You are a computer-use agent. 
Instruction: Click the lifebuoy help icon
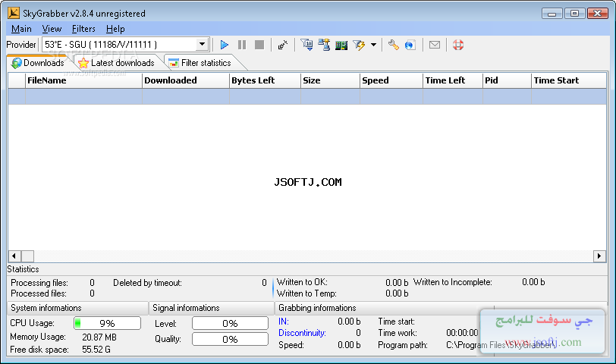[458, 45]
